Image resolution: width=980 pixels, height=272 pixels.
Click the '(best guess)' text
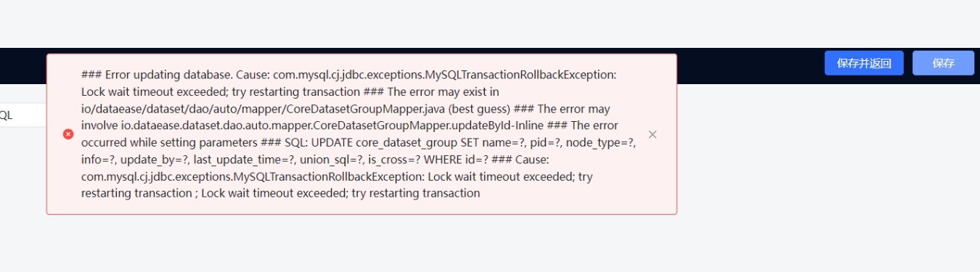(x=479, y=109)
